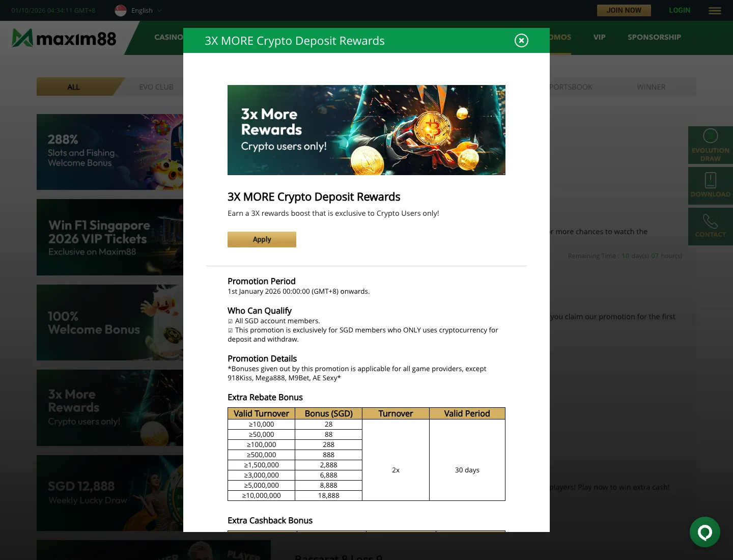Click the Remaining Time countdown text
Viewport: 733px width, 560px height.
(625, 256)
